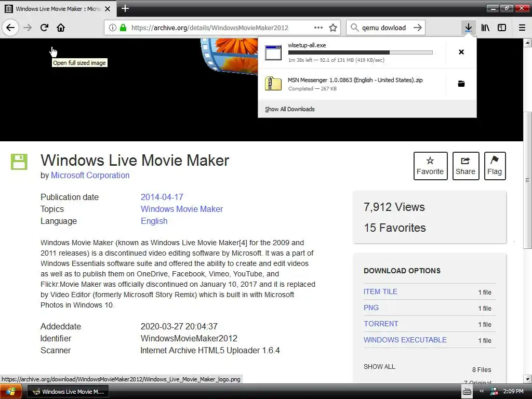This screenshot has width=532, height=399.
Task: Go back using the back arrow
Action: pos(10,28)
